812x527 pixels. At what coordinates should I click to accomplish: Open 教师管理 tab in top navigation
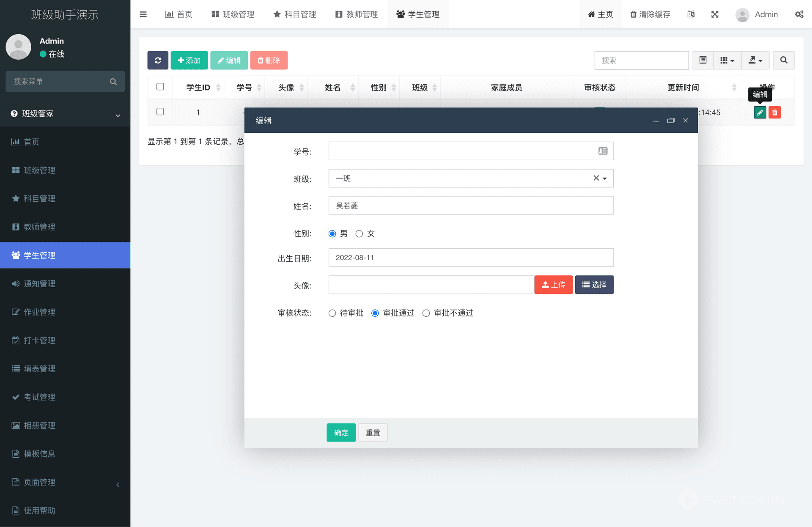tap(357, 14)
